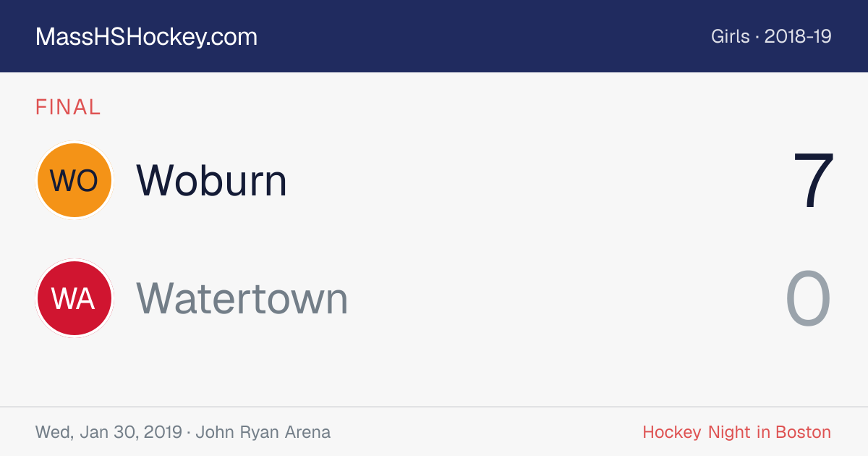
Task: Click Woburn's score of 7
Action: [814, 180]
